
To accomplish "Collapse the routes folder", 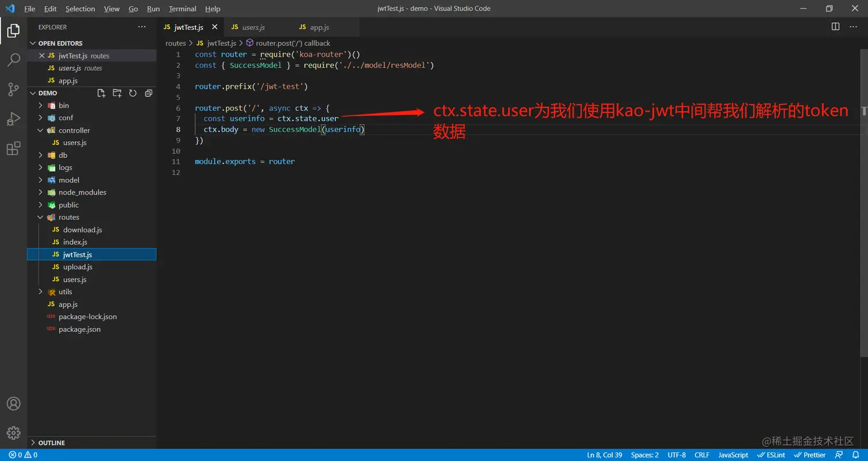I will pos(92,218).
